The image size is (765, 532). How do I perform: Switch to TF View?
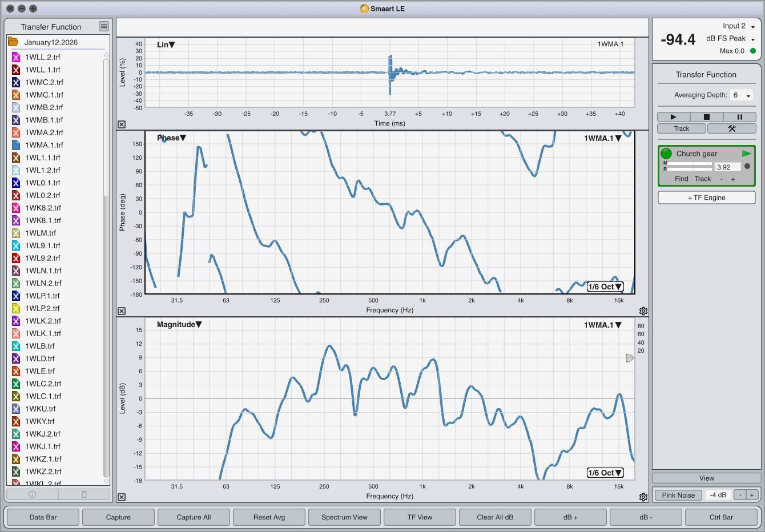click(420, 517)
